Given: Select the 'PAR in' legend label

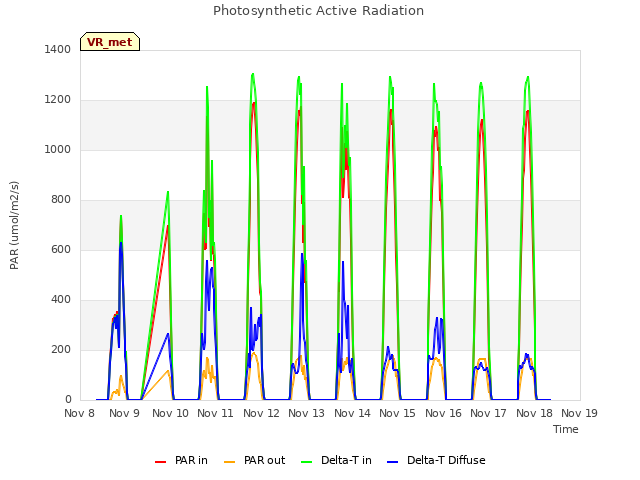Looking at the screenshot, I should point(191,460).
